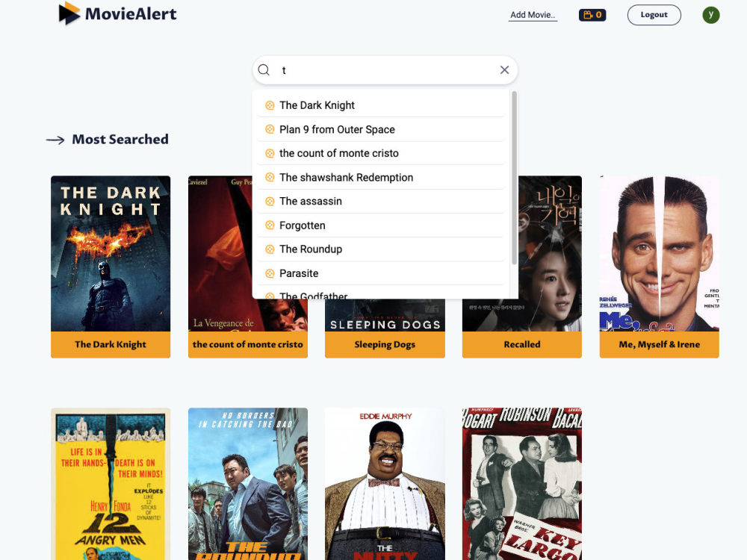The height and width of the screenshot is (560, 747).
Task: Click the film reel icon beside The Dark Knight suggestion
Action: coord(270,105)
